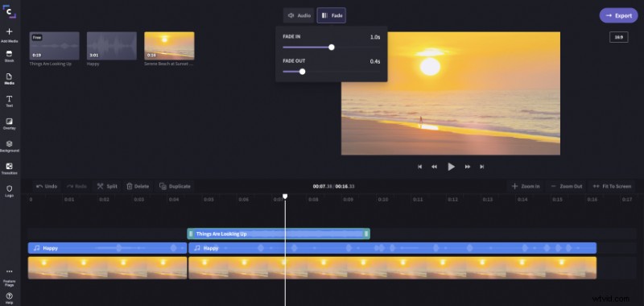
Task: Click the 00:07.38 current time display
Action: (x=323, y=186)
